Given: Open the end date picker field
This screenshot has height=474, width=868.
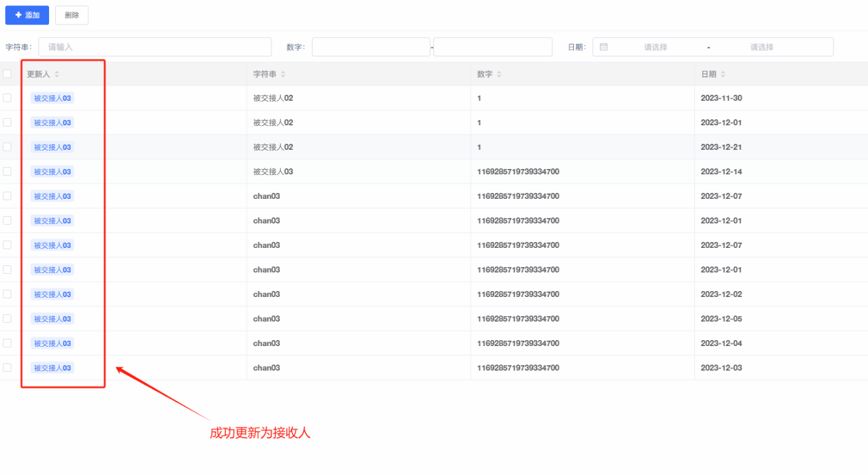Looking at the screenshot, I should pyautogui.click(x=761, y=47).
